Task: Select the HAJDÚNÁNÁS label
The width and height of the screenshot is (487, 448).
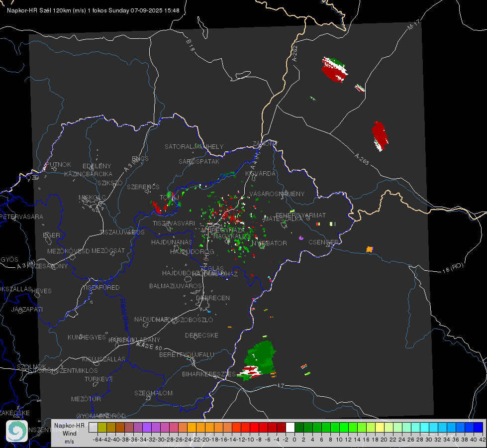Action: pos(172,242)
